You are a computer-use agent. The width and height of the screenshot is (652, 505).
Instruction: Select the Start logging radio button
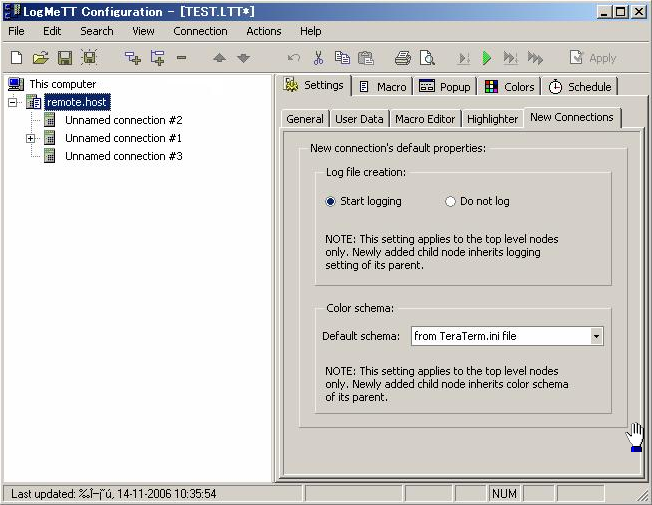[x=332, y=201]
